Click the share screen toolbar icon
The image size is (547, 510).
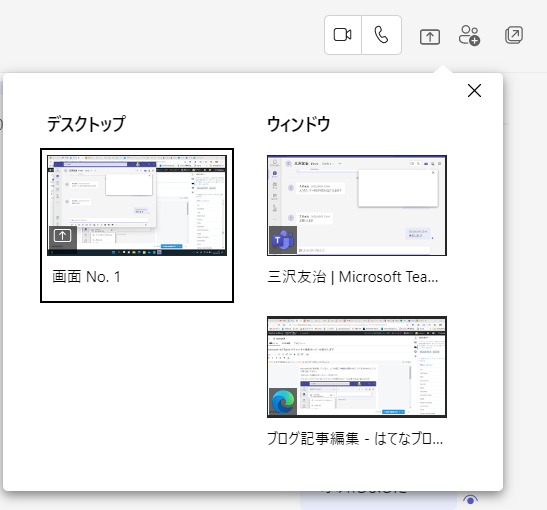430,36
